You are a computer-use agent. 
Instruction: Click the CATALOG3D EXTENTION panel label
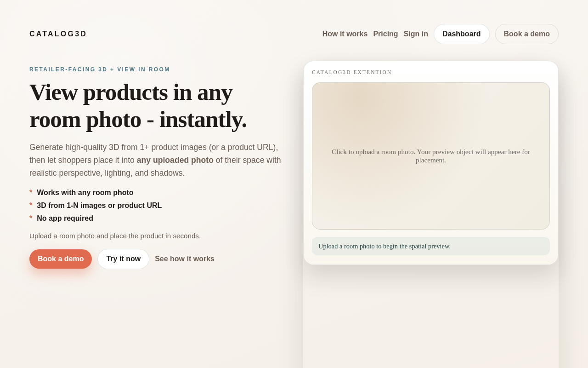pyautogui.click(x=352, y=72)
